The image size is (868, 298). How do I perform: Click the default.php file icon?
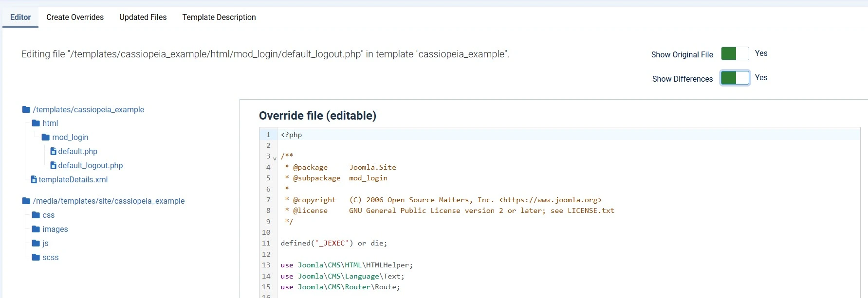54,151
